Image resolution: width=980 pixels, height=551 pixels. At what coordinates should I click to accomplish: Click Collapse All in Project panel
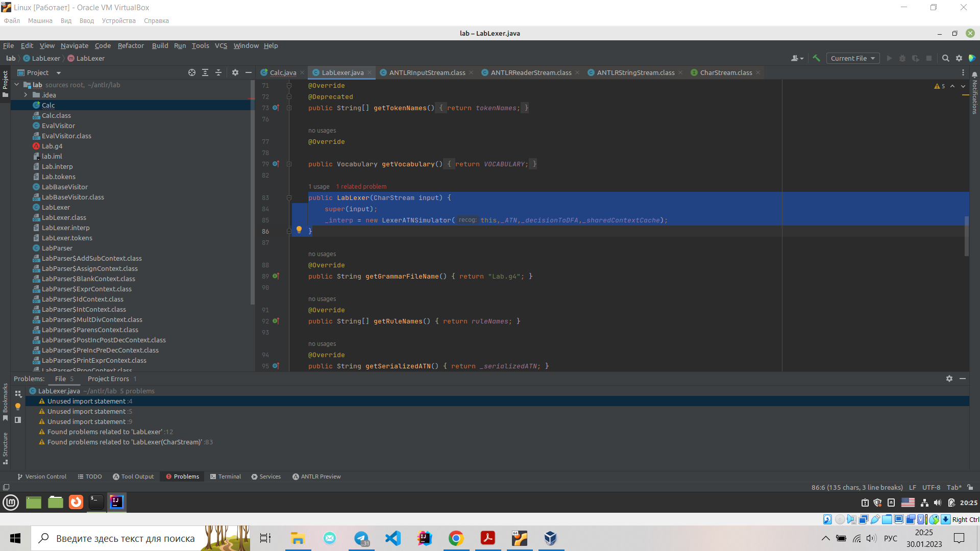218,72
